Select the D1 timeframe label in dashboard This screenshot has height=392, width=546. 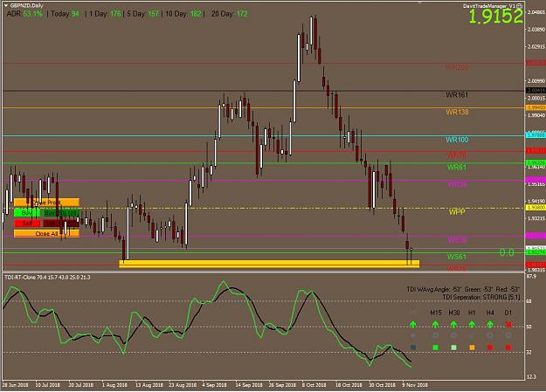pos(508,313)
